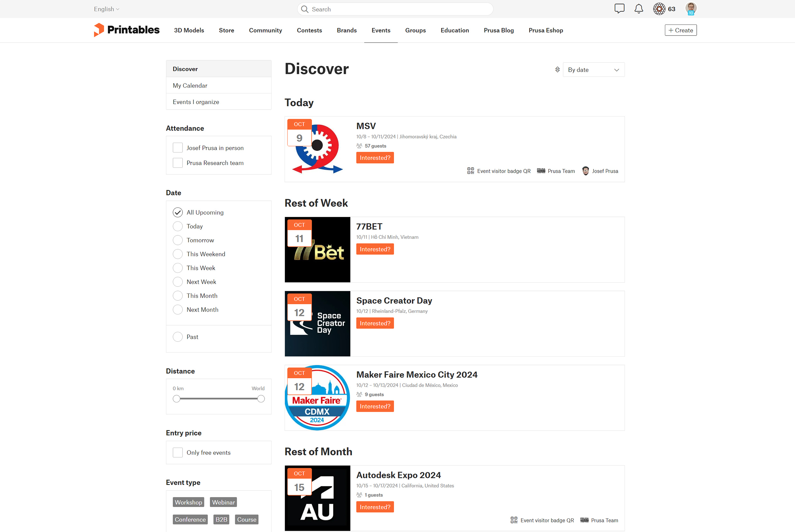Click Interested? on Space Creator Day
This screenshot has height=532, width=795.
[375, 323]
